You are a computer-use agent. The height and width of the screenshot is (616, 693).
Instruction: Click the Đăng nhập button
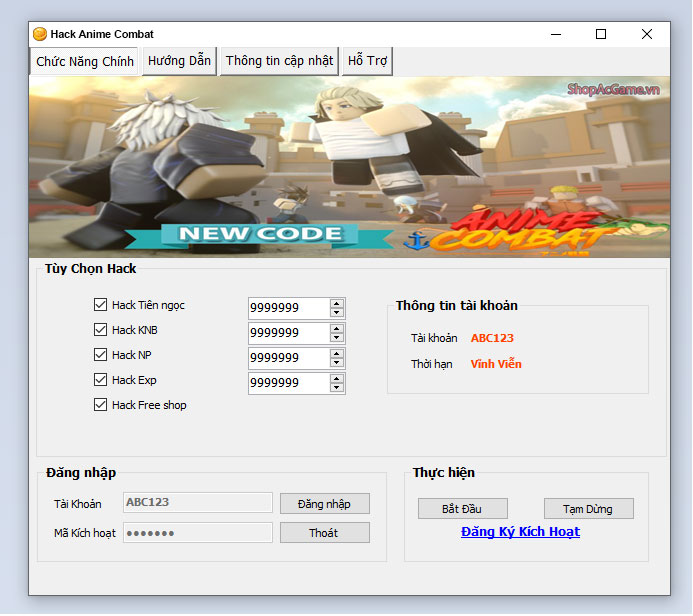tap(324, 504)
